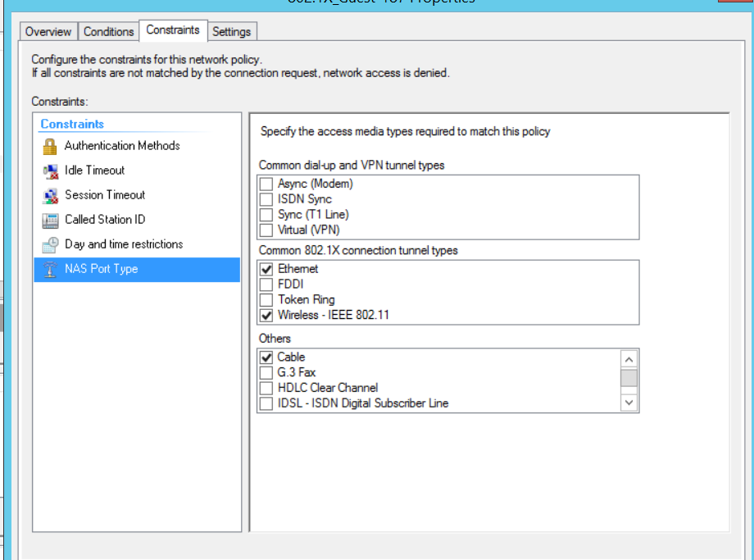Switch to the Settings tab
The height and width of the screenshot is (560, 754).
(x=232, y=31)
